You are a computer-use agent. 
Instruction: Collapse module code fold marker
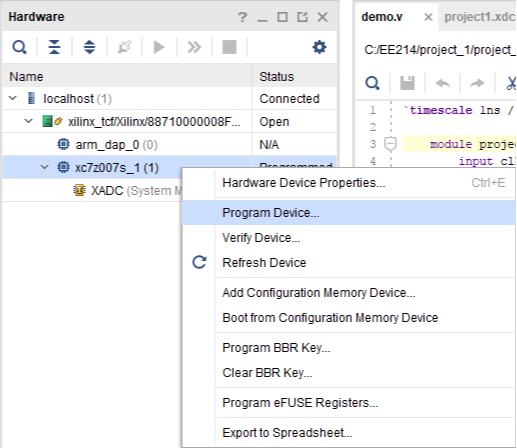390,144
